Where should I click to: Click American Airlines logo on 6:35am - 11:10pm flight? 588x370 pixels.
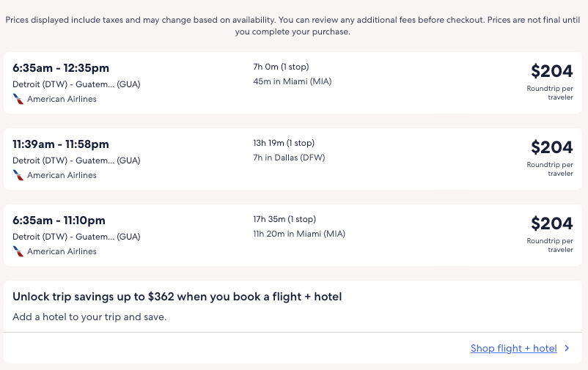18,251
